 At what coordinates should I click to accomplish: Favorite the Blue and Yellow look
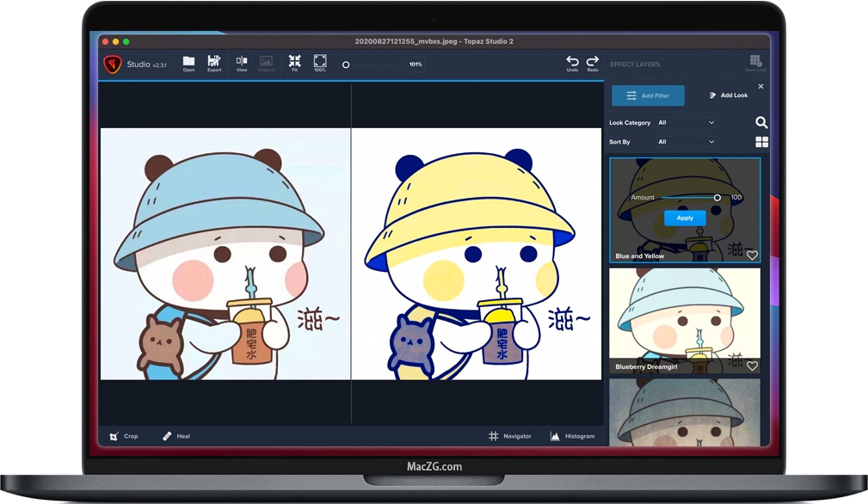(752, 255)
